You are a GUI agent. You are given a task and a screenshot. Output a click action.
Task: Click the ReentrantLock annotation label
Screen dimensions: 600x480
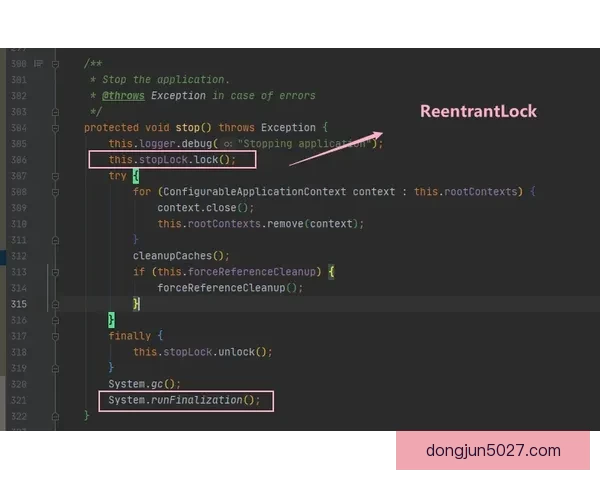tap(478, 112)
